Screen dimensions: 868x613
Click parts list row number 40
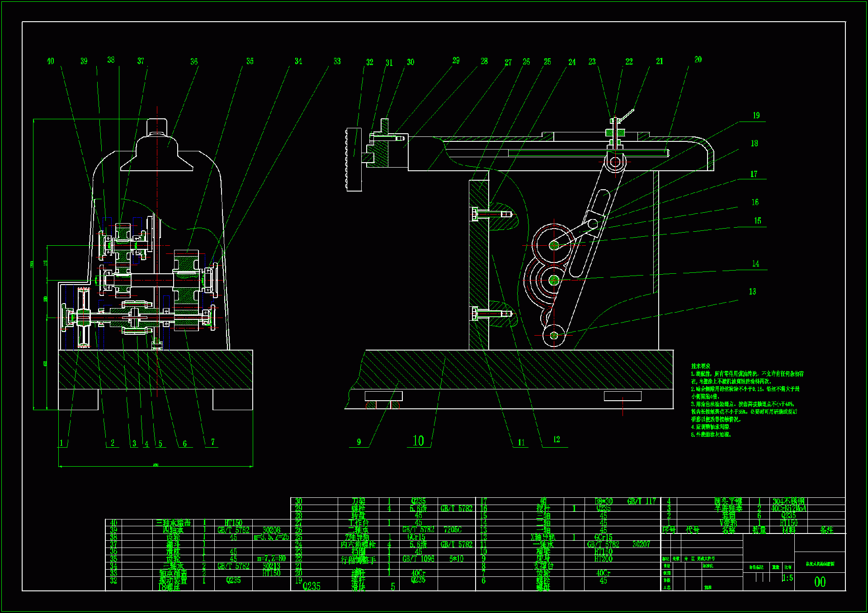coord(113,523)
